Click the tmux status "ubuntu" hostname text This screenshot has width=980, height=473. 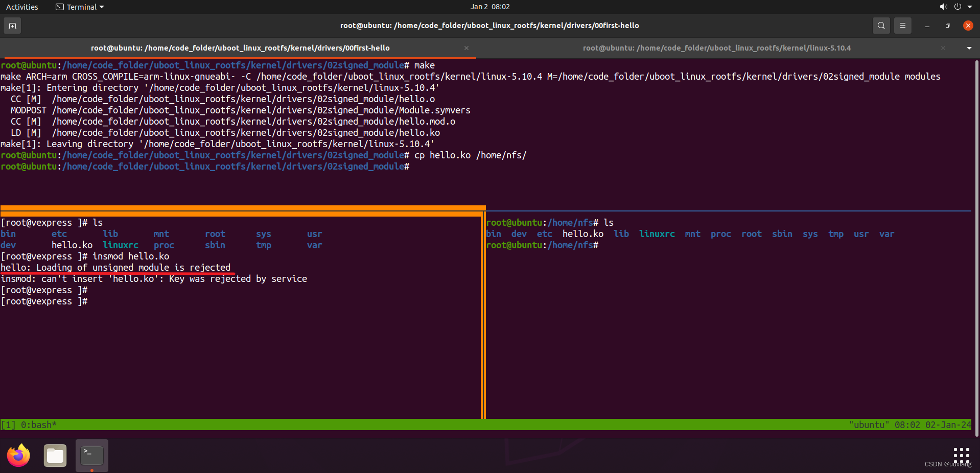click(869, 425)
